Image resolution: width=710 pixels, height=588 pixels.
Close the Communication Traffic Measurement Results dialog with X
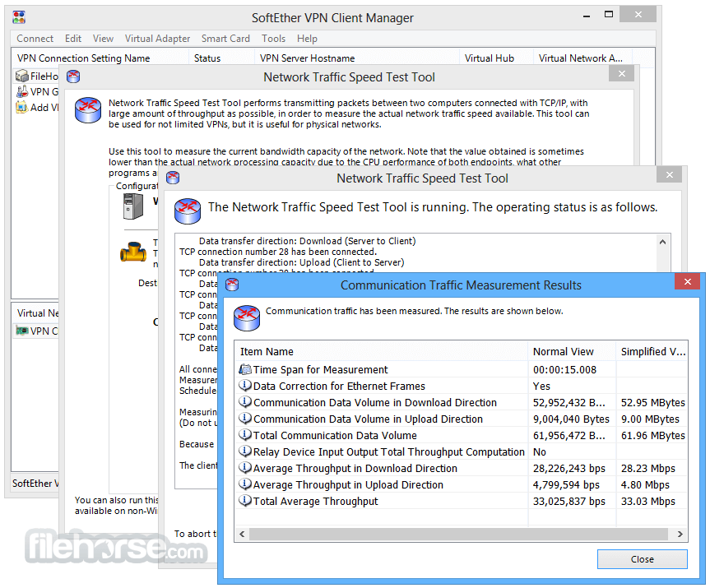[x=687, y=281]
